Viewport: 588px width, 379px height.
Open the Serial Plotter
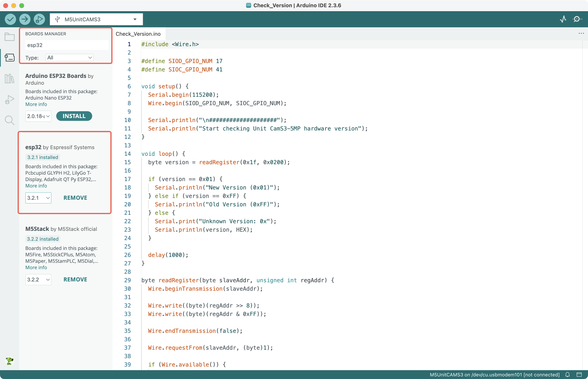pyautogui.click(x=563, y=19)
